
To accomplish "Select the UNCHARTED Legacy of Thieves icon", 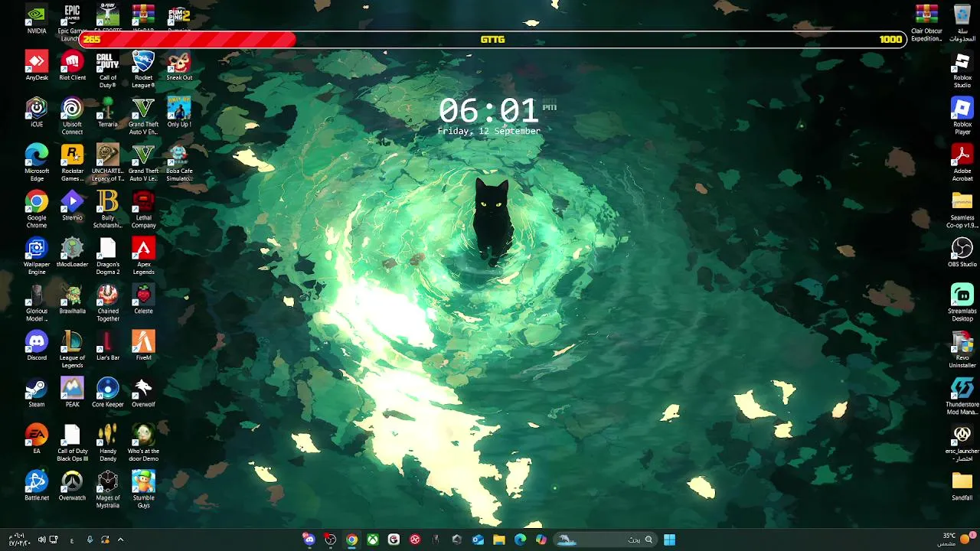I will [x=108, y=163].
